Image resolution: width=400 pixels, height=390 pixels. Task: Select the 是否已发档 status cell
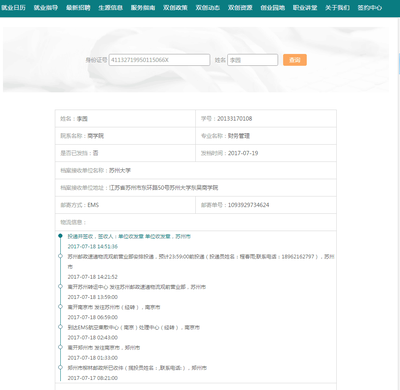point(125,153)
